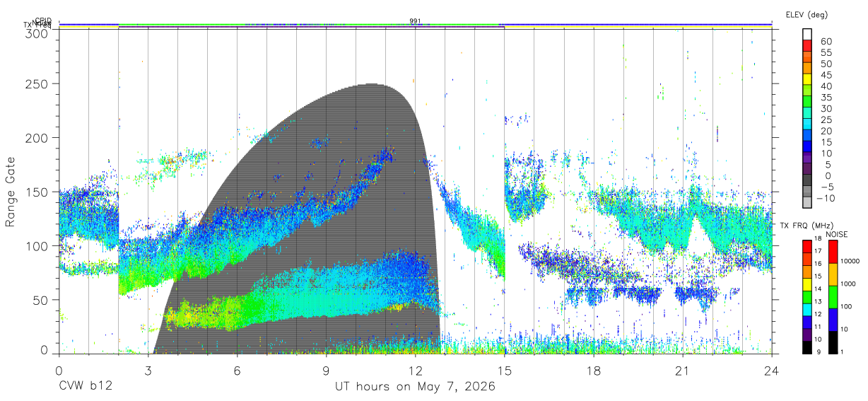This screenshot has height=401, width=868.
Task: Click the 25 label in ELEV legend
Action: (x=825, y=120)
